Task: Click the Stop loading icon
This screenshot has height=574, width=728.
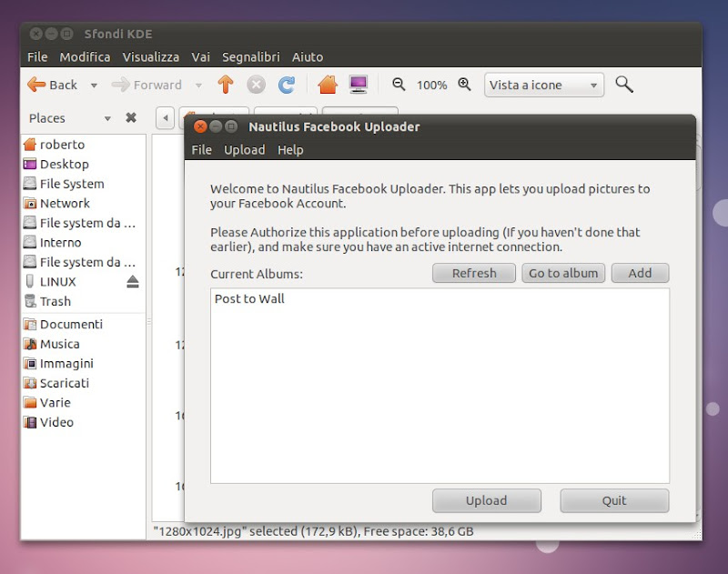Action: pos(256,85)
